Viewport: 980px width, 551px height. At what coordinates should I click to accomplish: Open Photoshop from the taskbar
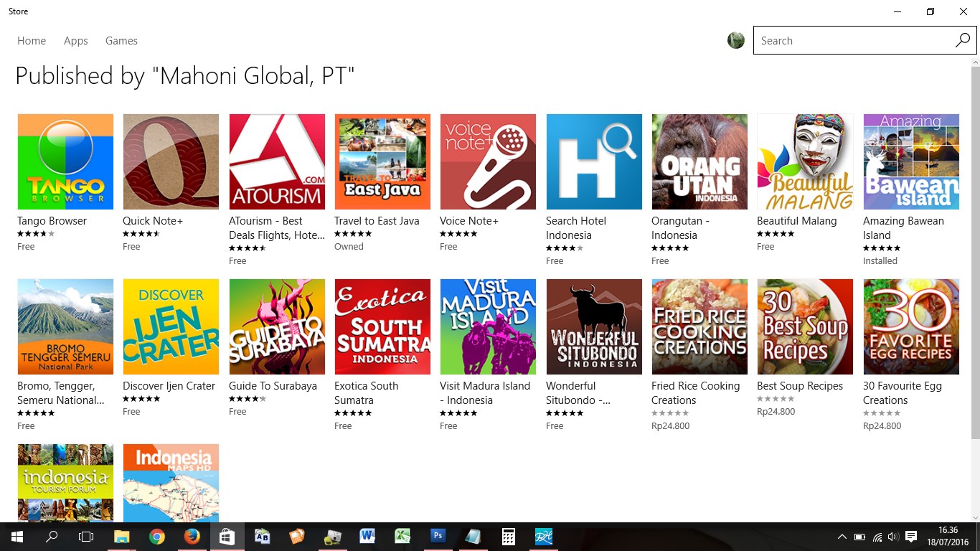point(438,537)
